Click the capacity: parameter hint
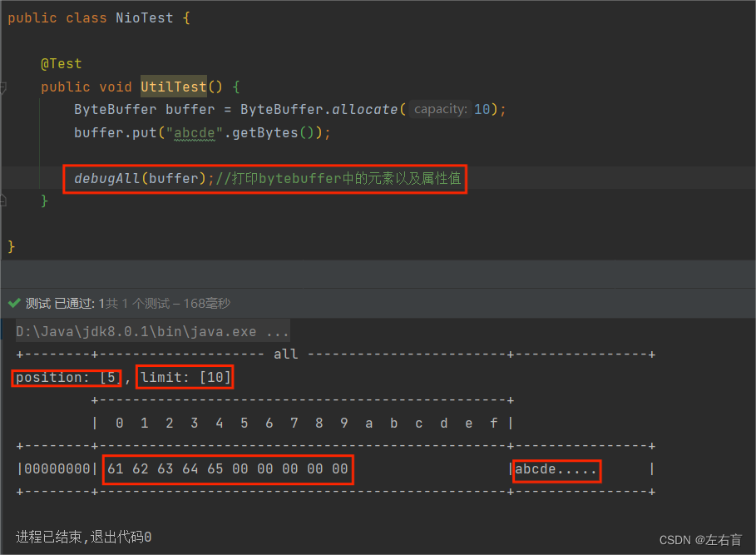The width and height of the screenshot is (756, 555). point(440,110)
